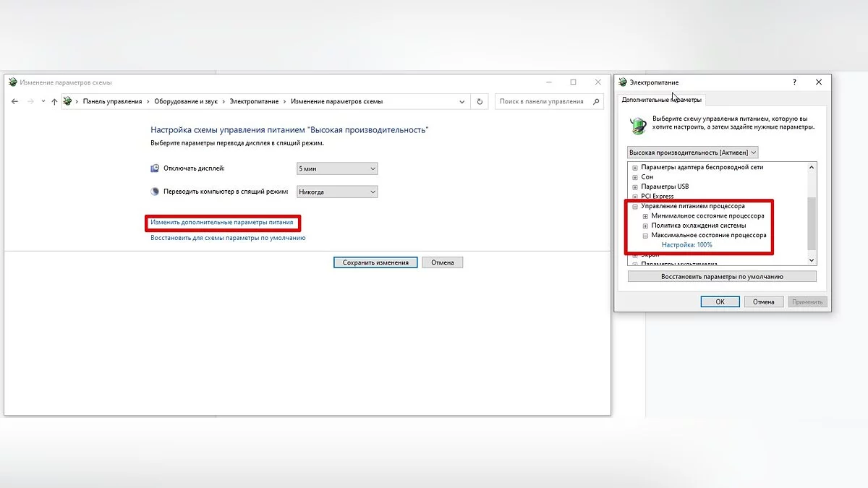
Task: Open the Отключать дисплей time dropdown
Action: pyautogui.click(x=337, y=168)
